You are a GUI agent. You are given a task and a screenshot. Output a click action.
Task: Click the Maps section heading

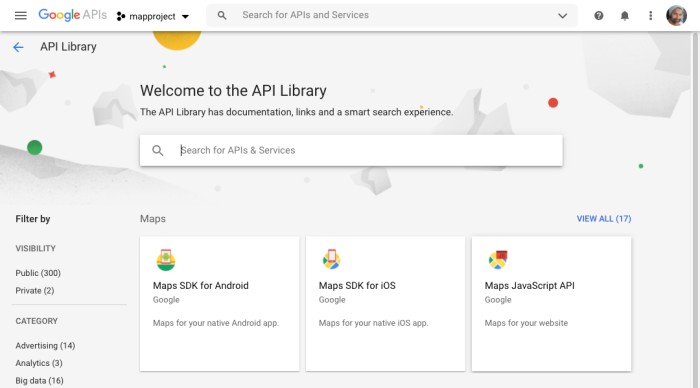pyautogui.click(x=153, y=219)
